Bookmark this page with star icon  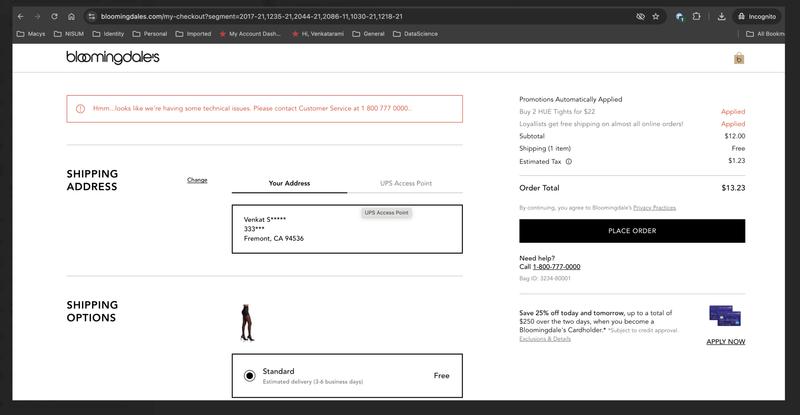656,16
